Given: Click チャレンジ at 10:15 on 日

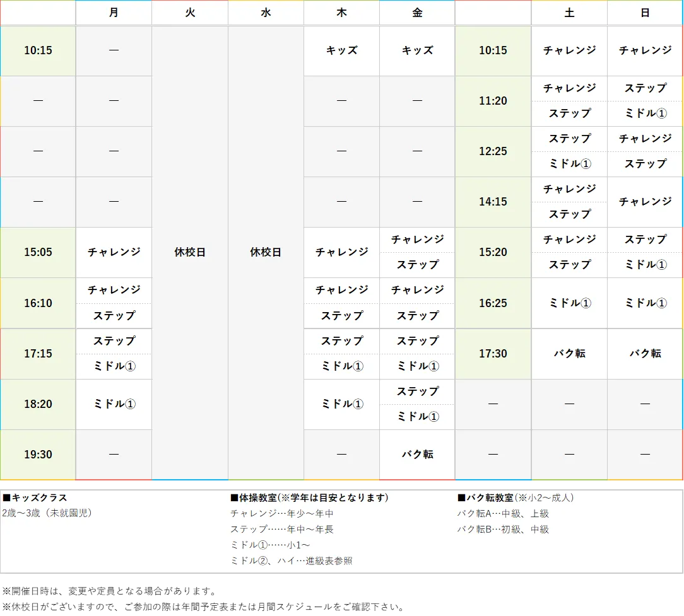Looking at the screenshot, I should (644, 50).
